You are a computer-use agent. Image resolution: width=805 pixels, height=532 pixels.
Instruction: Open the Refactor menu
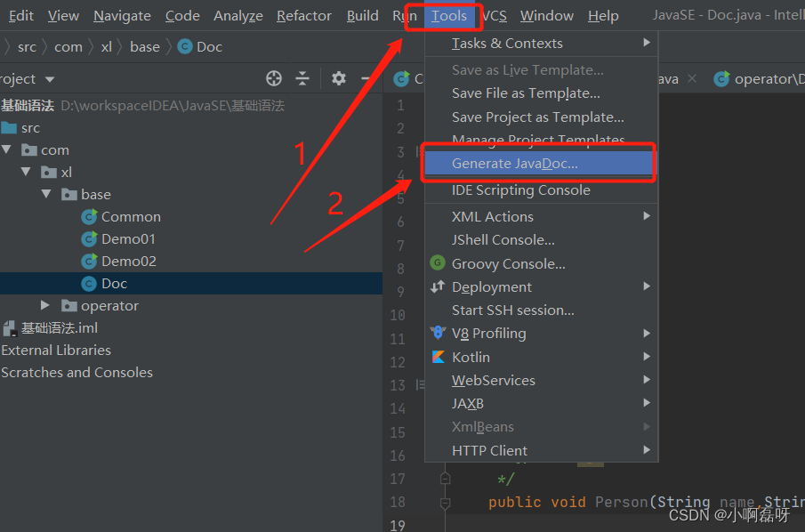(x=304, y=16)
